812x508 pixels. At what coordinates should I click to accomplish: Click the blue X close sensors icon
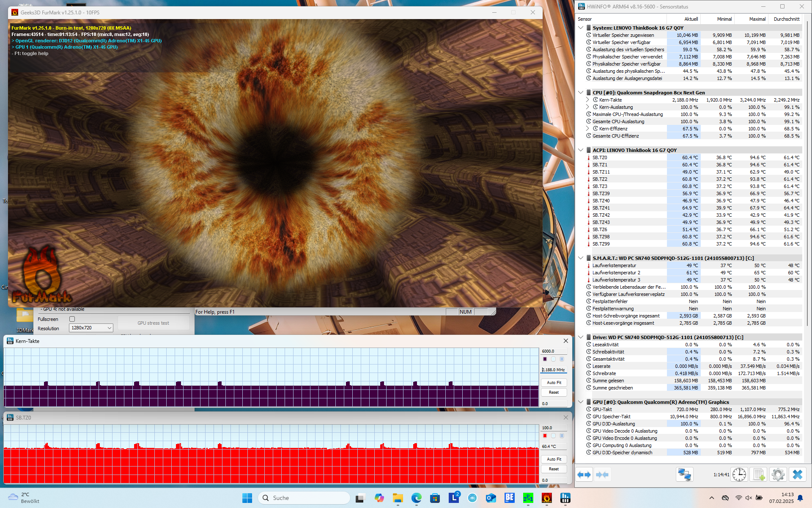797,475
